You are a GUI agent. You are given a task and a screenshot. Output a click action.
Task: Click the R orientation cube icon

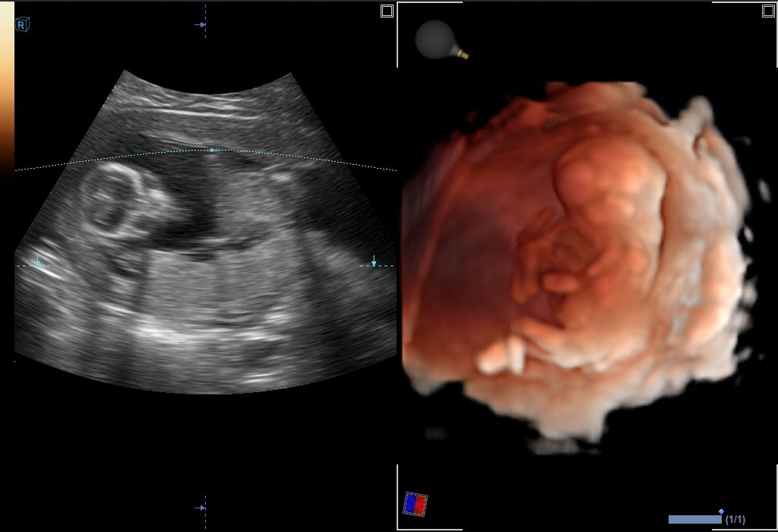point(22,25)
